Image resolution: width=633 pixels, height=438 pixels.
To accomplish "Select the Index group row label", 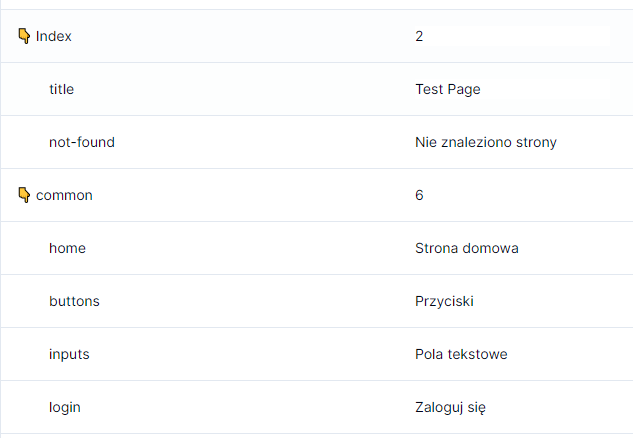I will coord(54,36).
